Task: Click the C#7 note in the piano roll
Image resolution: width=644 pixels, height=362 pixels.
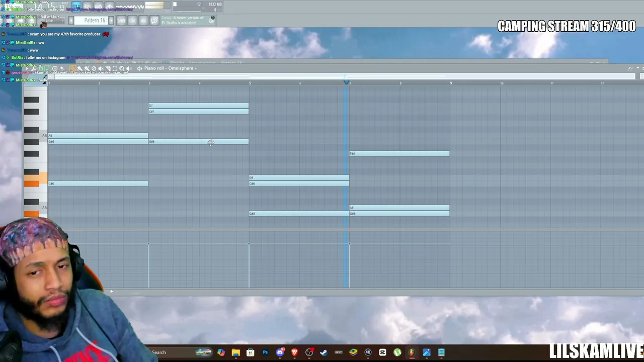Action: pos(199,112)
